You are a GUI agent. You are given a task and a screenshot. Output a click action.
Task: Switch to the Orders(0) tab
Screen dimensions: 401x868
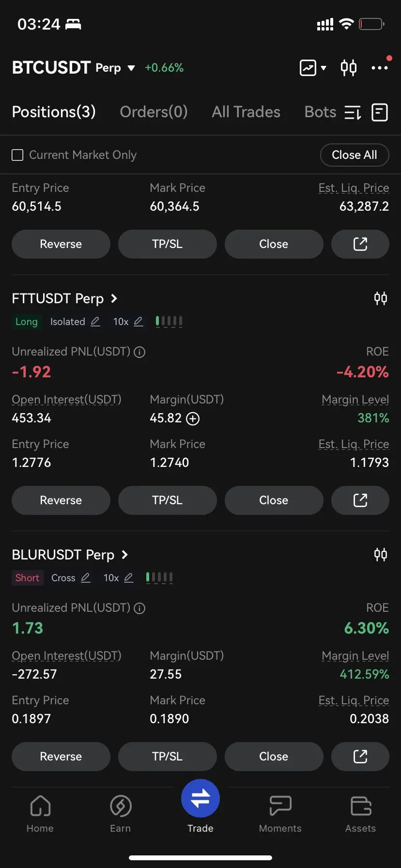[154, 112]
